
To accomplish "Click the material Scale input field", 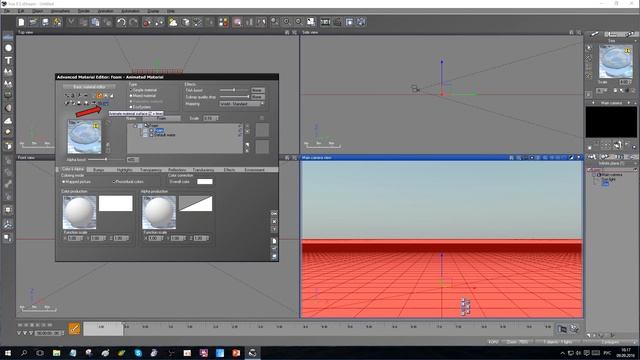I will tap(211, 118).
